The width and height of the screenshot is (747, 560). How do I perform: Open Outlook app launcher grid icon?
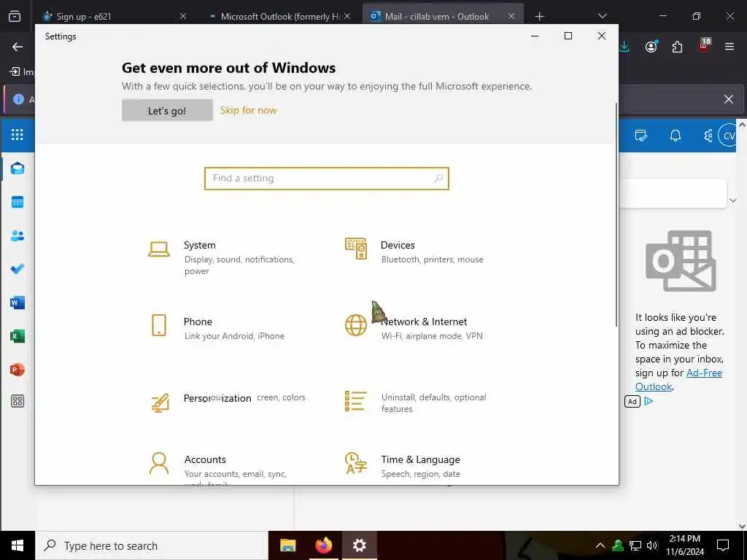(18, 135)
